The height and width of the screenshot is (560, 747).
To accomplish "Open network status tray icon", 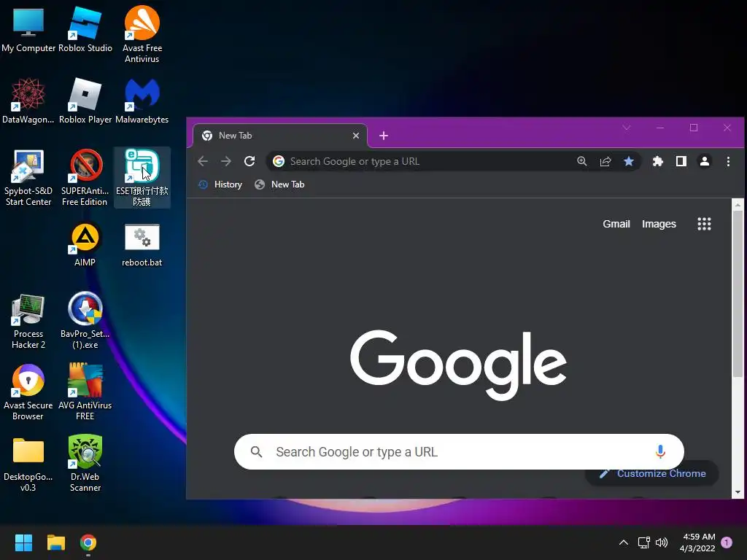I will click(x=643, y=542).
